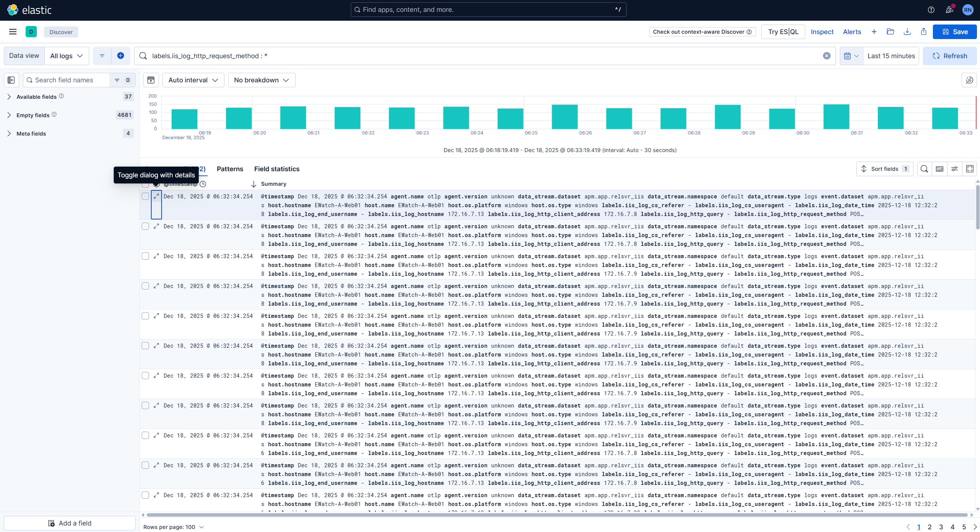Select the second document row checkbox
This screenshot has height=532, width=980.
[146, 226]
